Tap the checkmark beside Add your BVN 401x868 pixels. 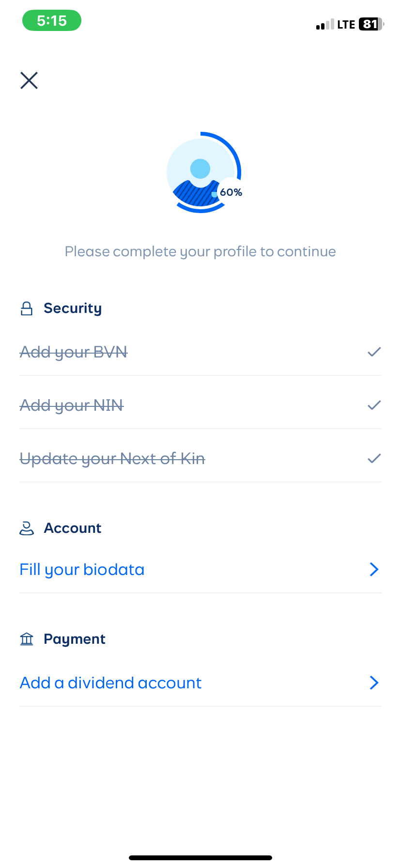pos(374,352)
